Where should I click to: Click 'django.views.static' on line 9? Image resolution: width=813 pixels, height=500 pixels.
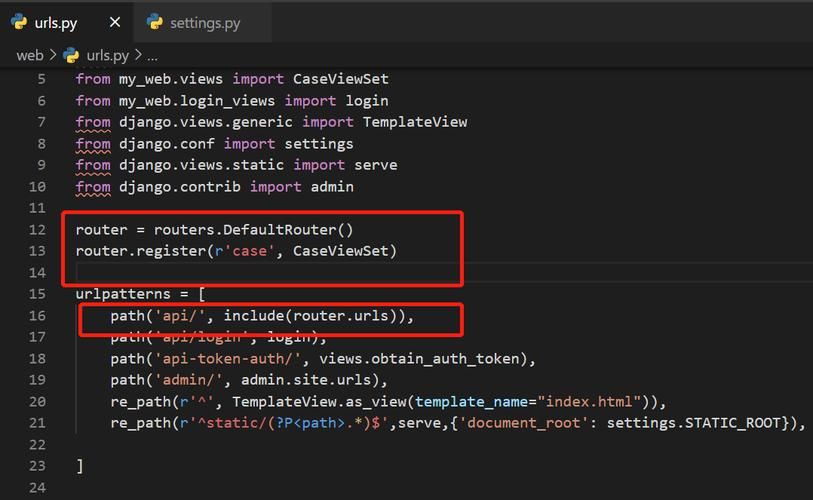click(x=201, y=165)
